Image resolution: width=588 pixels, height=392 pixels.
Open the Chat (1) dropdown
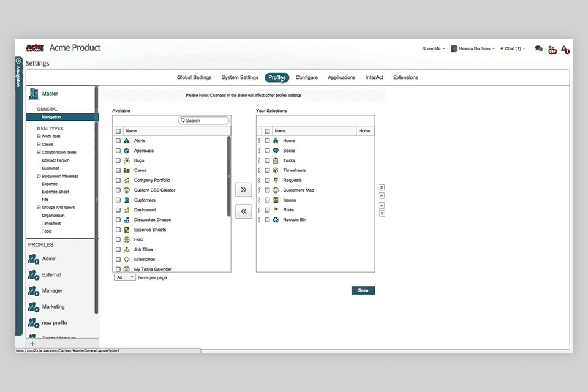tap(513, 48)
